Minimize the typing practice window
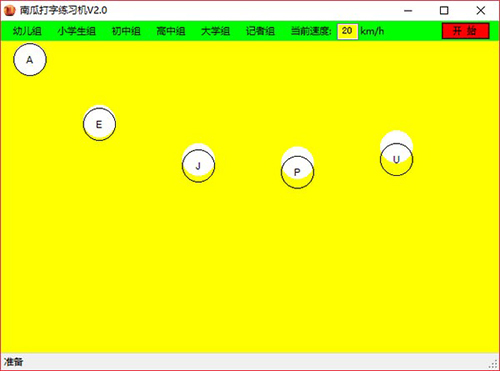The image size is (500, 371). coord(408,11)
